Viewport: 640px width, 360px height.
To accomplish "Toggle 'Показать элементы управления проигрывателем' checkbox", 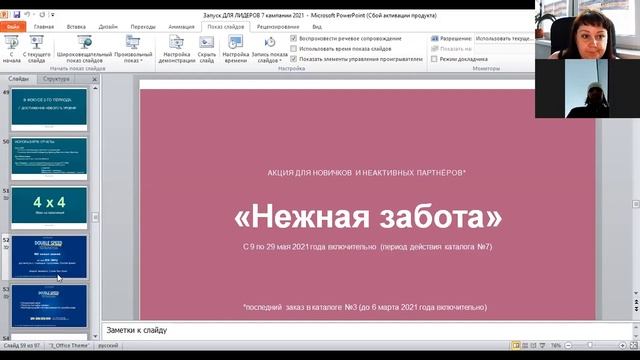I will (293, 59).
